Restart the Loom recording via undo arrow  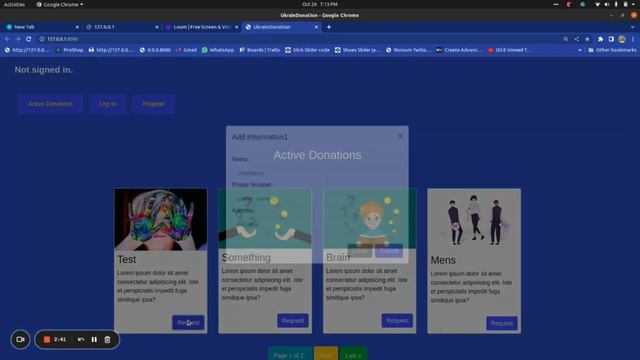coord(81,340)
